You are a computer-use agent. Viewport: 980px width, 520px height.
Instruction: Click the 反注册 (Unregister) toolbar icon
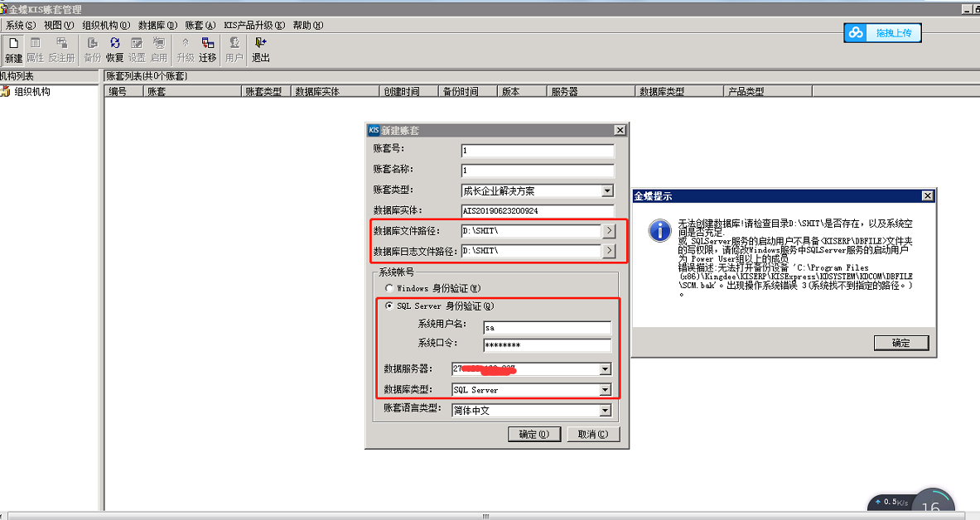(61, 50)
